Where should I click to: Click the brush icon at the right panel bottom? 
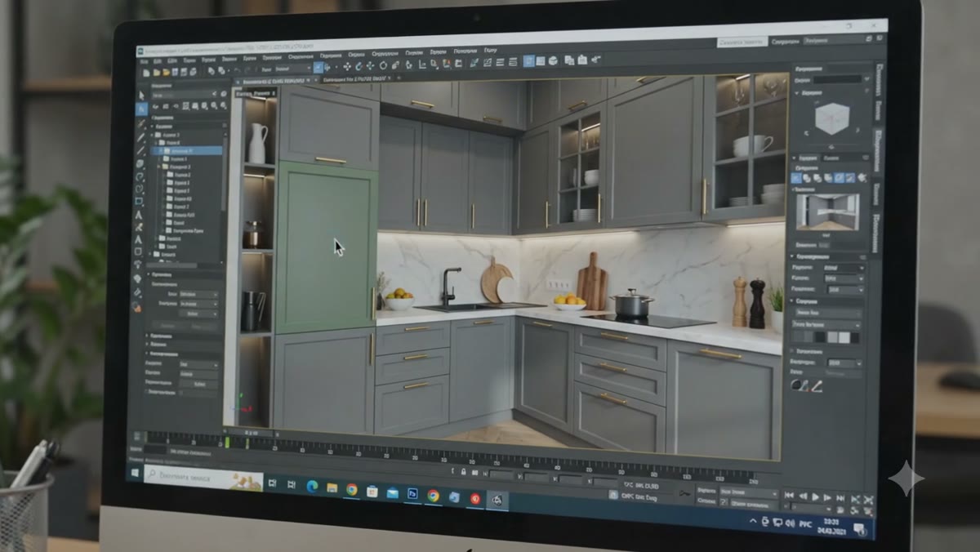[x=816, y=385]
